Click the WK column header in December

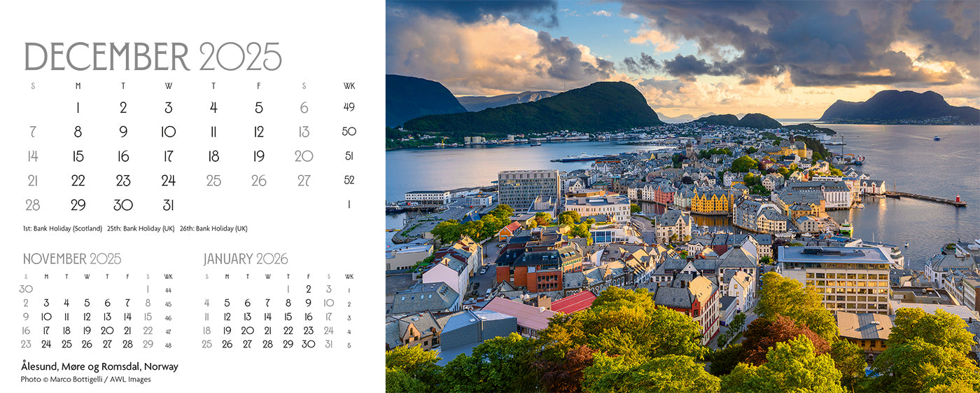click(x=349, y=86)
